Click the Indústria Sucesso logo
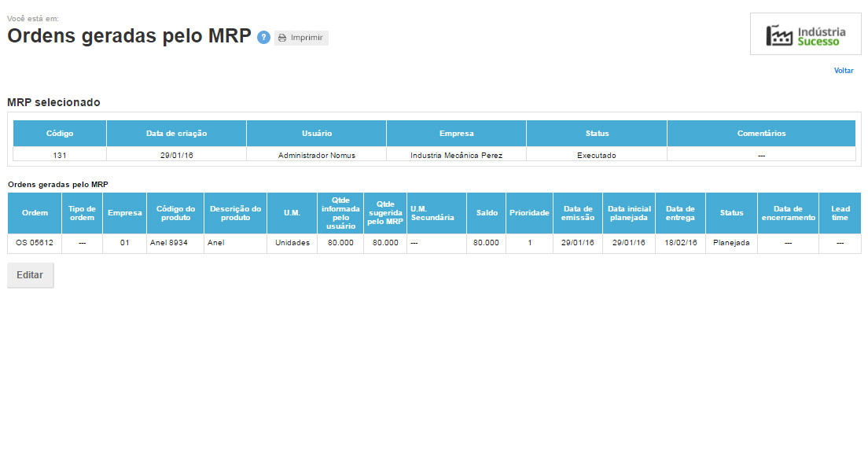 pyautogui.click(x=805, y=35)
